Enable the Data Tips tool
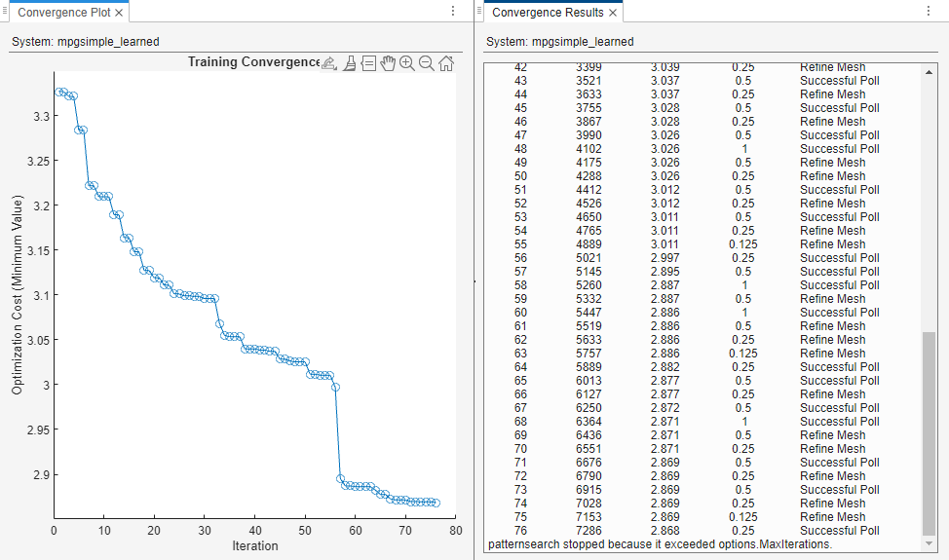This screenshot has height=560, width=949. click(x=368, y=63)
